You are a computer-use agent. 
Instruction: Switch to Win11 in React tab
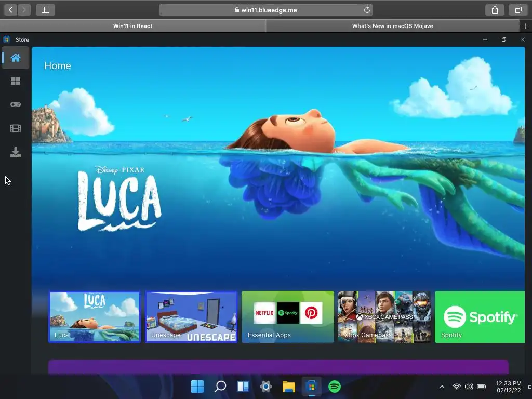132,26
